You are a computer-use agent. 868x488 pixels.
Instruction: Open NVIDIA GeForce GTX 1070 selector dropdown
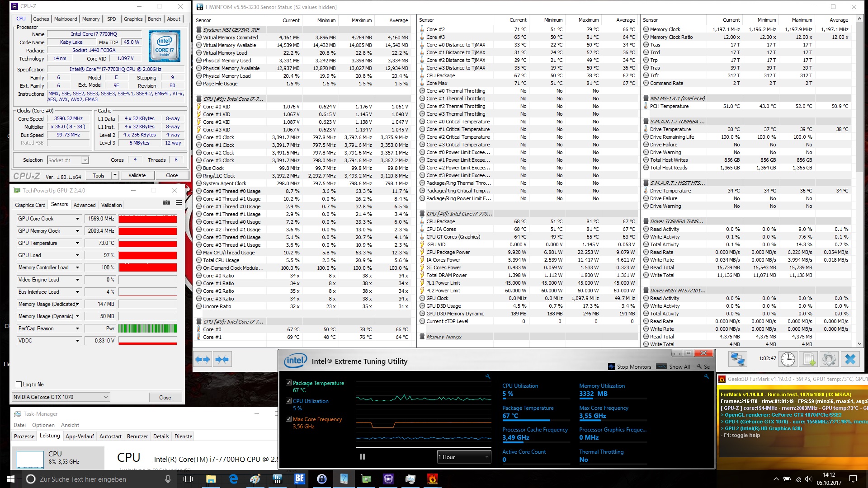tap(61, 397)
